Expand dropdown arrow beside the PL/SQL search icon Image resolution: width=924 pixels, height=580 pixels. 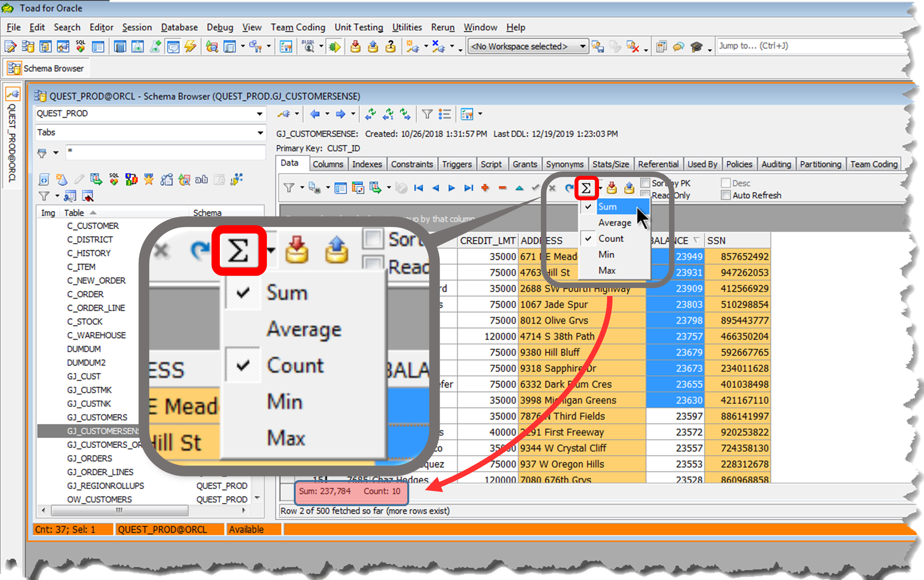click(x=321, y=47)
